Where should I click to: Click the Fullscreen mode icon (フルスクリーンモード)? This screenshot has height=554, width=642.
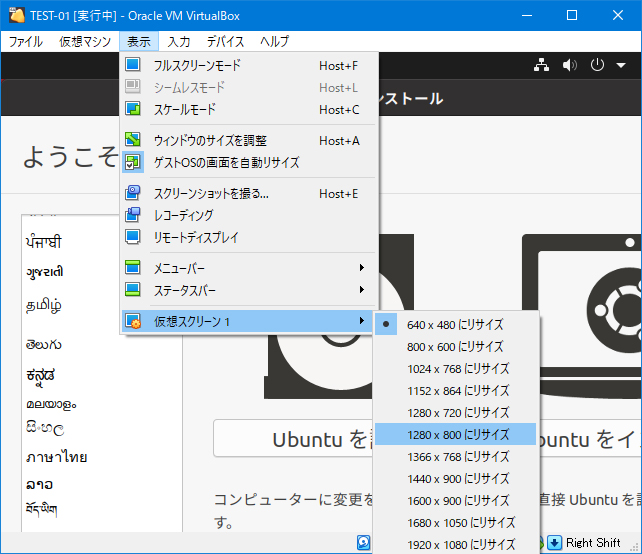133,65
